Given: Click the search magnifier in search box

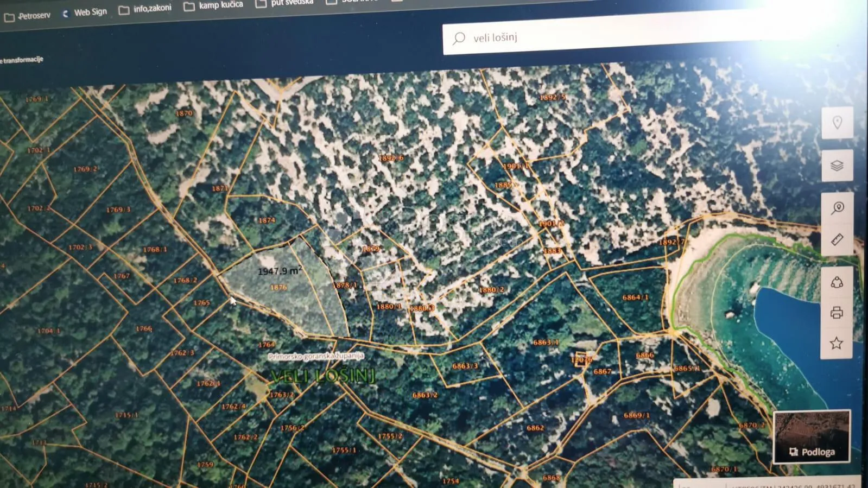Looking at the screenshot, I should coord(459,38).
